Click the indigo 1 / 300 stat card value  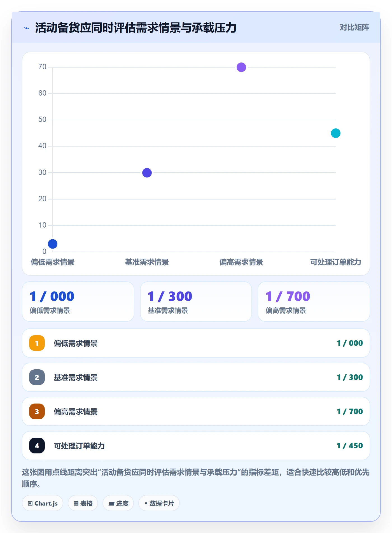(x=170, y=296)
